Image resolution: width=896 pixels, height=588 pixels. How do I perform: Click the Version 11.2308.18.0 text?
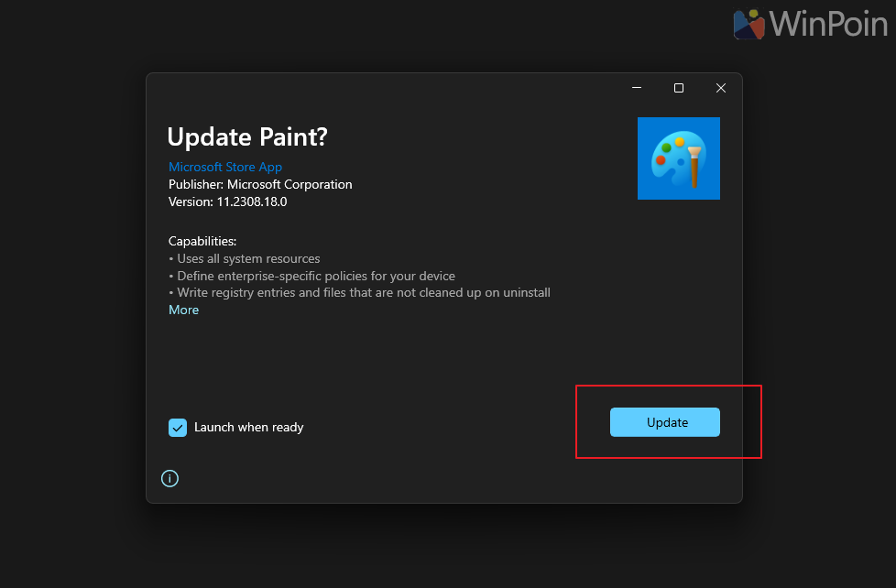[227, 202]
